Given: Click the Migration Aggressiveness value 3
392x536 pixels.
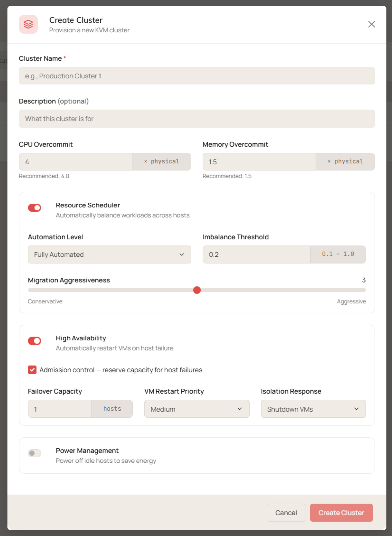Looking at the screenshot, I should (x=364, y=280).
